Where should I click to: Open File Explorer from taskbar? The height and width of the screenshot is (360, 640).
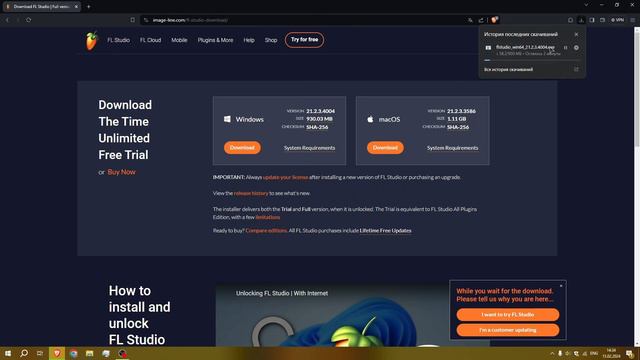[x=90, y=353]
